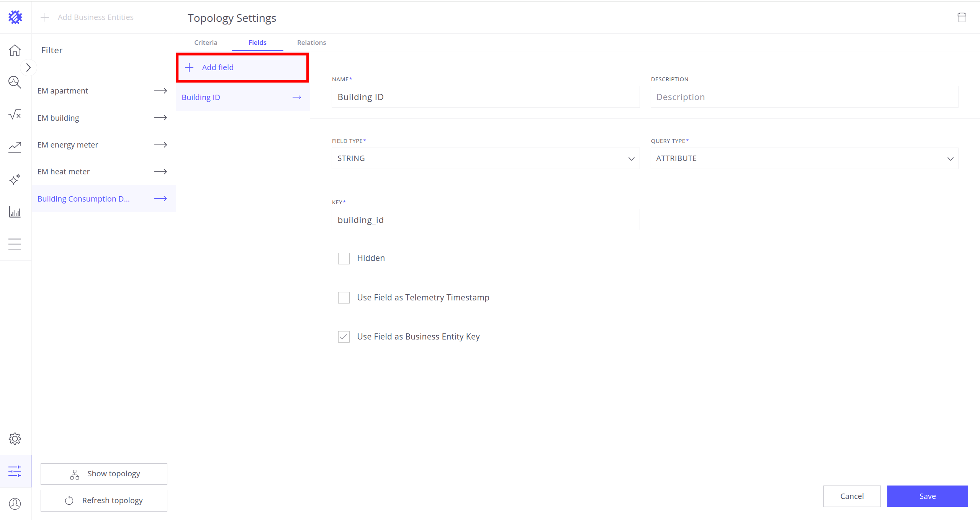
Task: Switch to the Criteria tab
Action: [x=206, y=43]
